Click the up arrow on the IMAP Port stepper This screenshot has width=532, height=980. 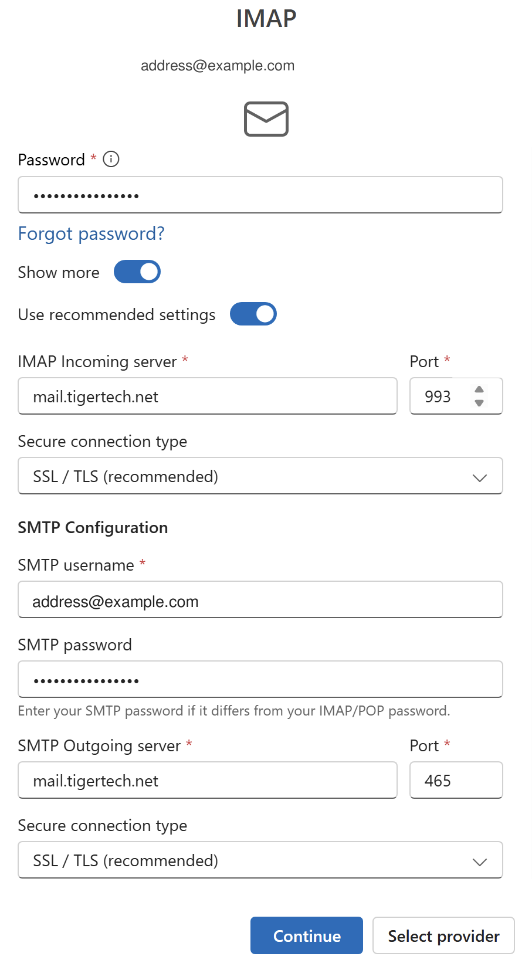[479, 390]
